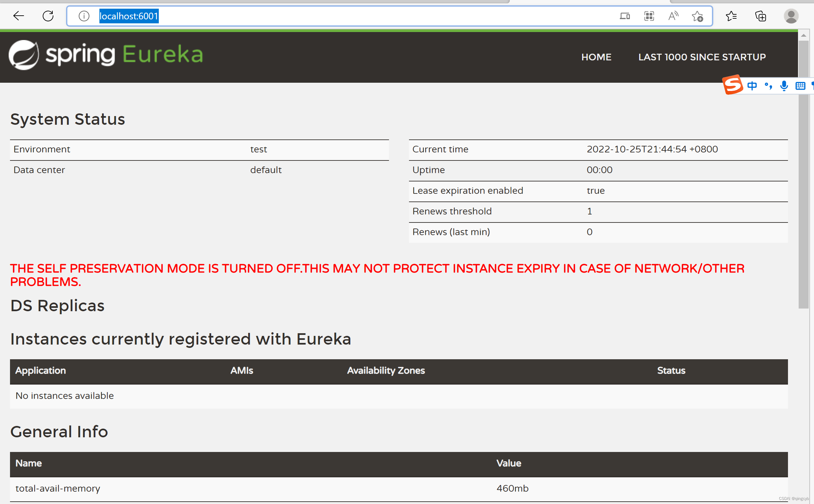Screen dimensions: 814x504
Task: Click the page scrollbar up arrow
Action: [x=804, y=35]
